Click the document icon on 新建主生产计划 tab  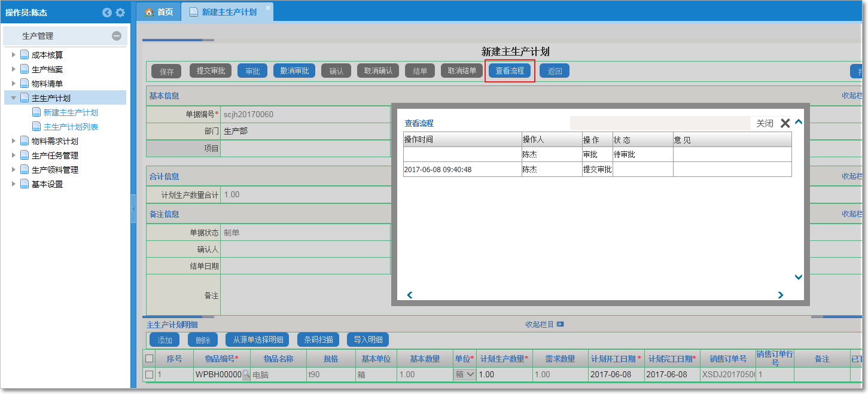point(193,11)
